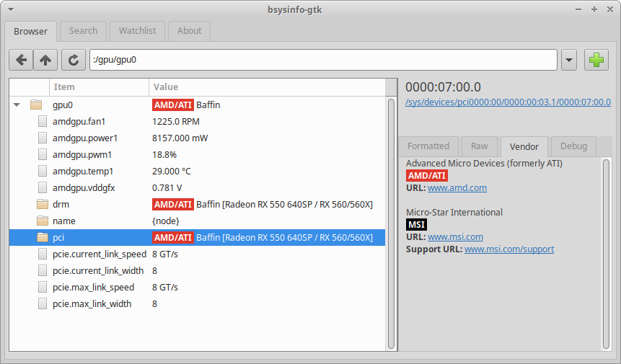Open the www.msi.com/support link
The width and height of the screenshot is (621, 364).
click(x=509, y=249)
